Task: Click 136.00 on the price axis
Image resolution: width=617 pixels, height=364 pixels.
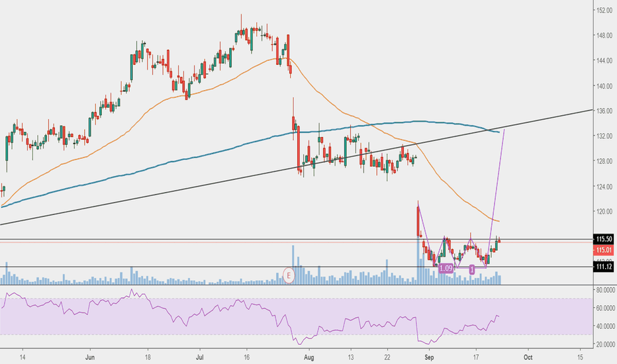Action: pos(604,111)
